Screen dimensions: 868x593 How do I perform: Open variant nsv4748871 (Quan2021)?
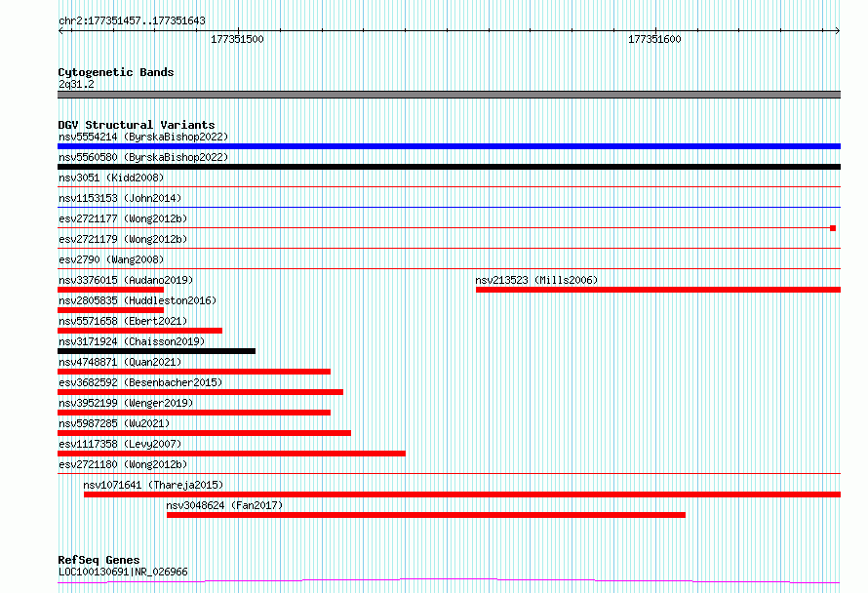[x=120, y=362]
